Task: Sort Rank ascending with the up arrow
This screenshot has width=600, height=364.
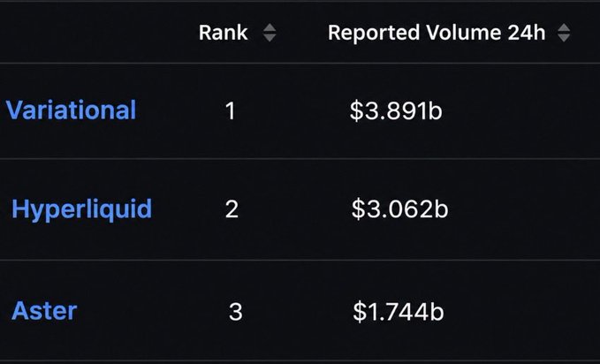Action: (270, 27)
